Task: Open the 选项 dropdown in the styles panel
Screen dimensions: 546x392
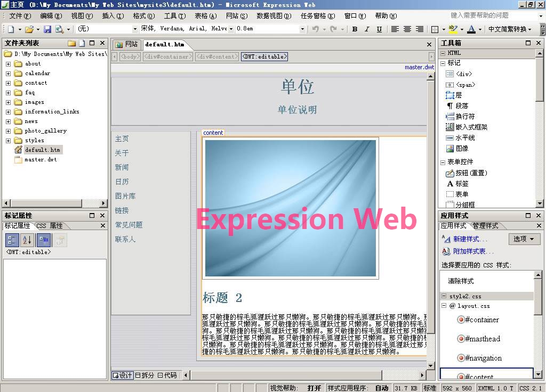Action: tap(524, 239)
